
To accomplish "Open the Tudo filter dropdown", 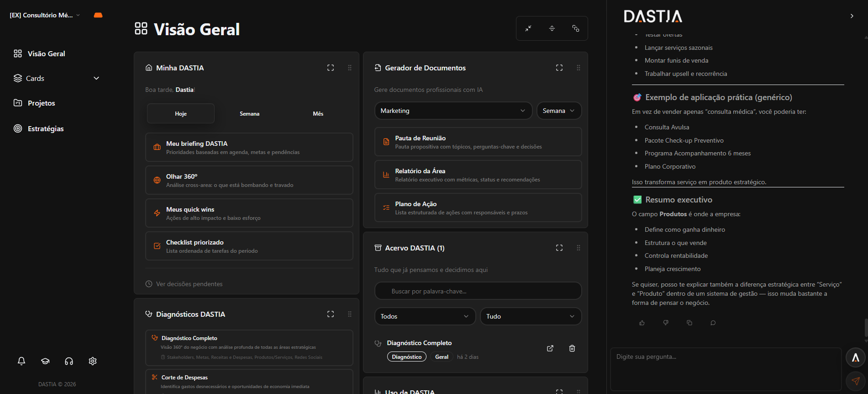I will pyautogui.click(x=531, y=316).
